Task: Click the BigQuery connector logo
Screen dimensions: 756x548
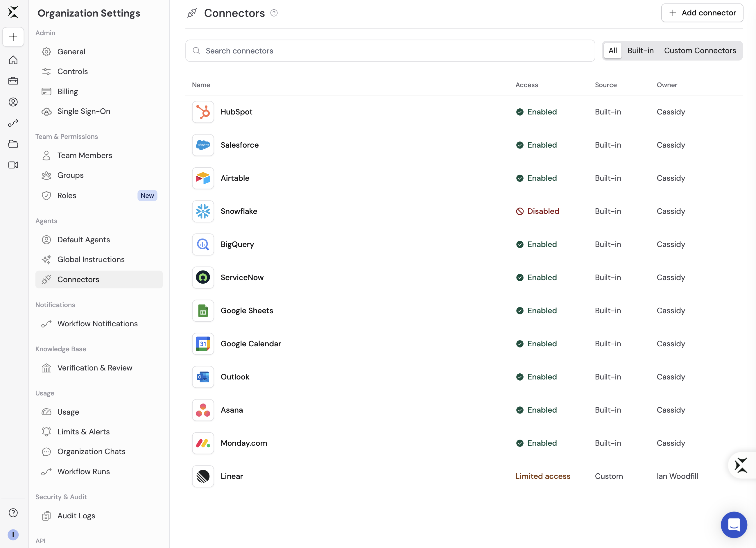Action: click(x=203, y=244)
